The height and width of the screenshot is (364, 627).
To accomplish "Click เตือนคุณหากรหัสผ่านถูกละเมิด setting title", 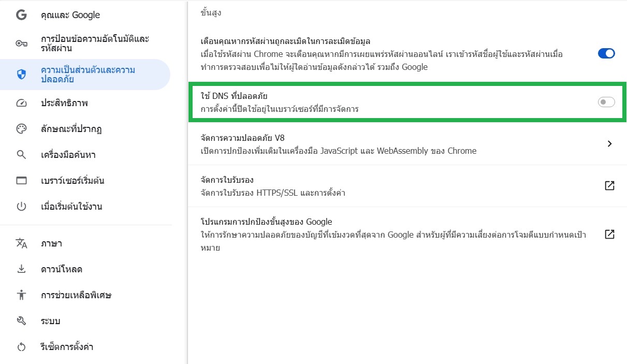I will pos(285,41).
